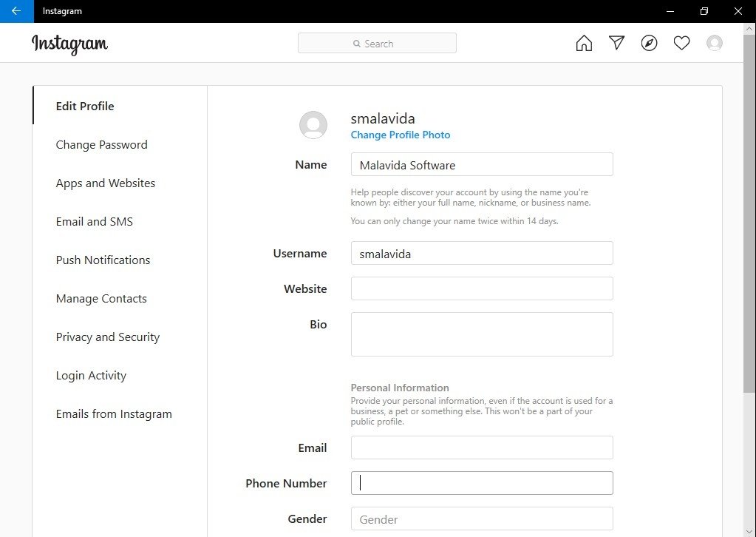Go to the Instagram home feed icon

click(x=584, y=43)
